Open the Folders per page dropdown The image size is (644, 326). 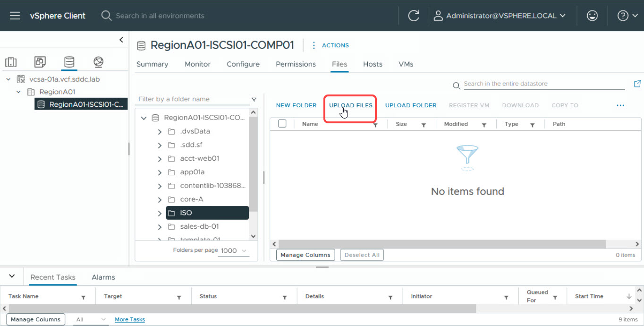pos(234,250)
